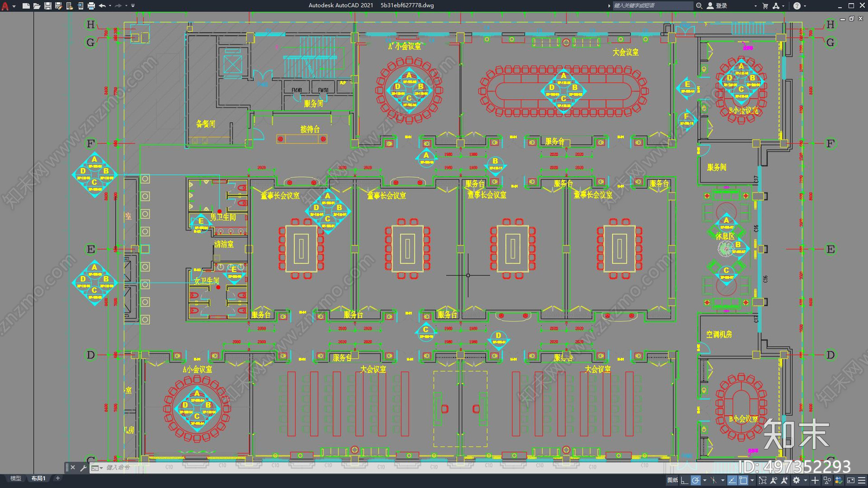Toggle isometric drafting in status bar
Image resolution: width=868 pixels, height=488 pixels.
713,480
